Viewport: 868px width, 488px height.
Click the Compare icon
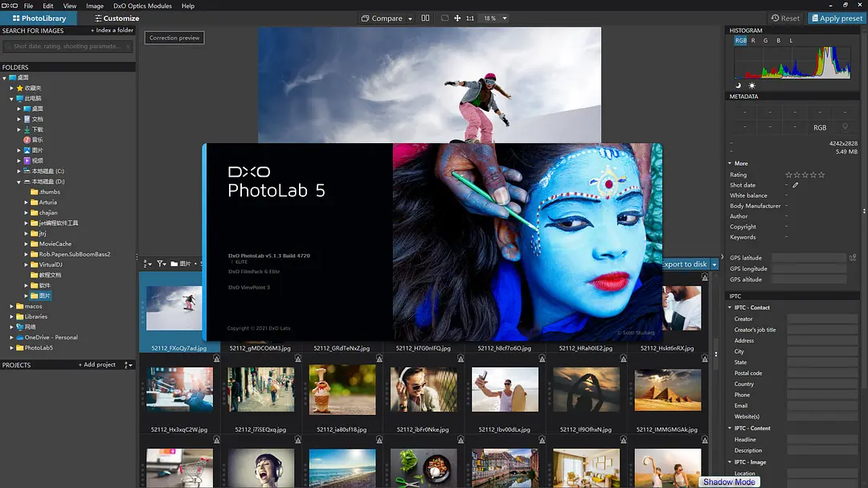tap(366, 18)
